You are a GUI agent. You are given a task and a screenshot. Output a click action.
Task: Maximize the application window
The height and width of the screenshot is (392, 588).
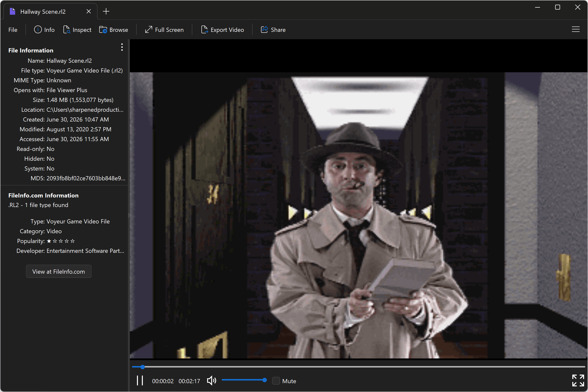tap(558, 7)
